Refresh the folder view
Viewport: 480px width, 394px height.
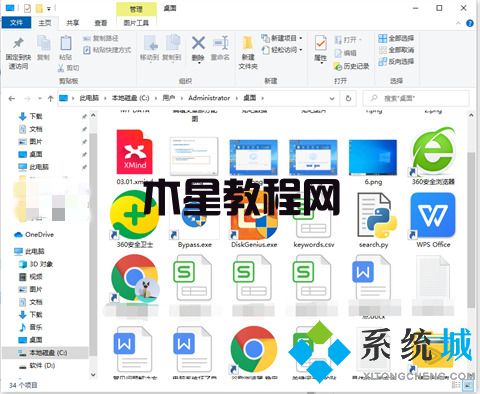click(348, 98)
